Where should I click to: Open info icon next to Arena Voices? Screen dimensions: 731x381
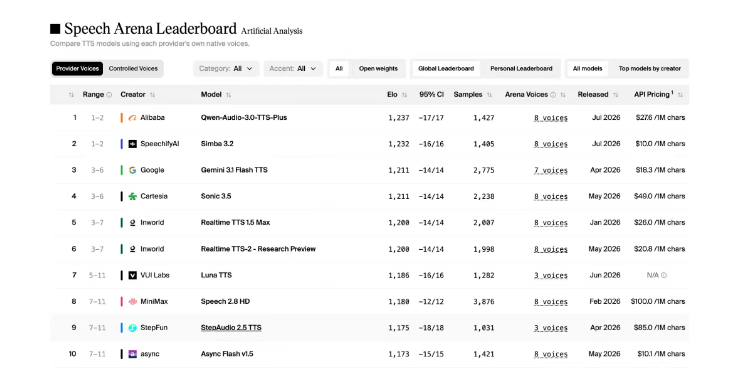[553, 95]
